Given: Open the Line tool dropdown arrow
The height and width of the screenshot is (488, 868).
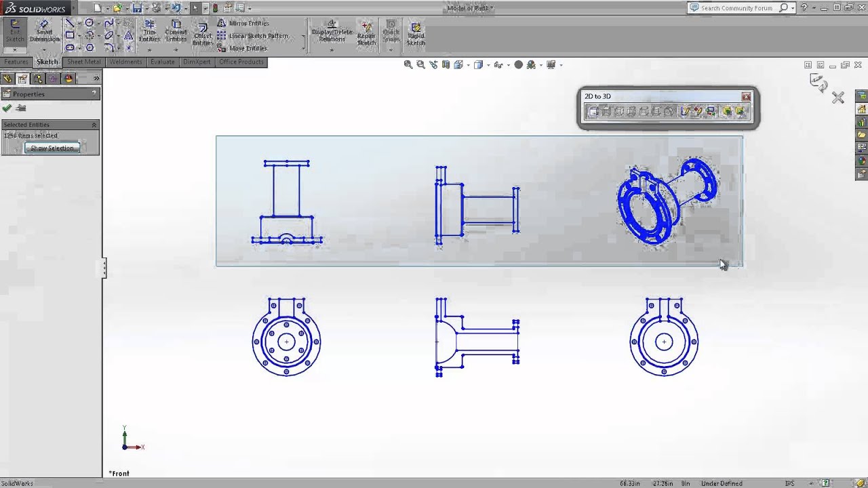Looking at the screenshot, I should coord(79,23).
